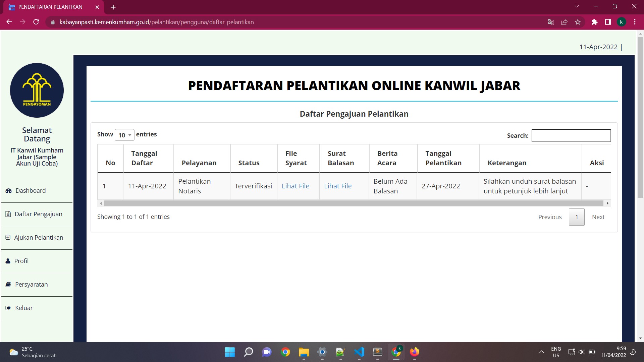The height and width of the screenshot is (362, 644).
Task: Sort the table by the Tanggal Daftar column
Action: [x=144, y=158]
